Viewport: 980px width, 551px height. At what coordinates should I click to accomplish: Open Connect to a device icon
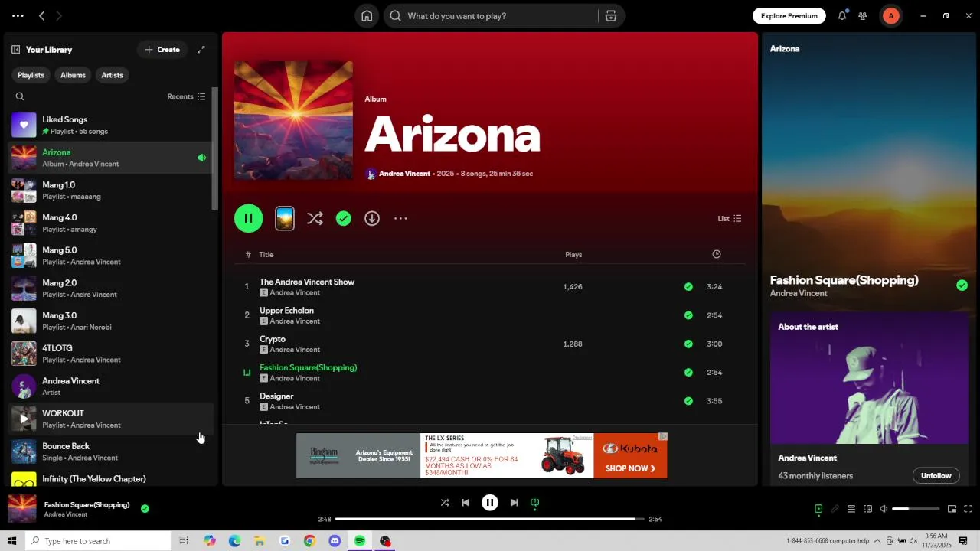[867, 509]
